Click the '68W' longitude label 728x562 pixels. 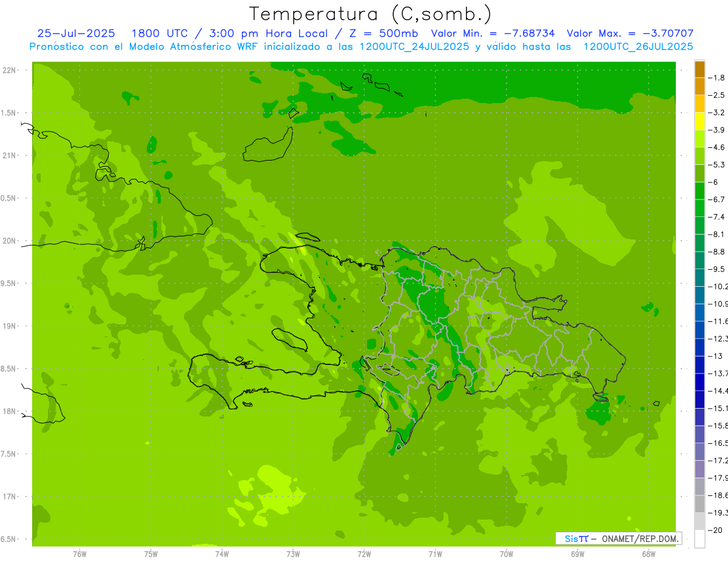[x=649, y=554]
